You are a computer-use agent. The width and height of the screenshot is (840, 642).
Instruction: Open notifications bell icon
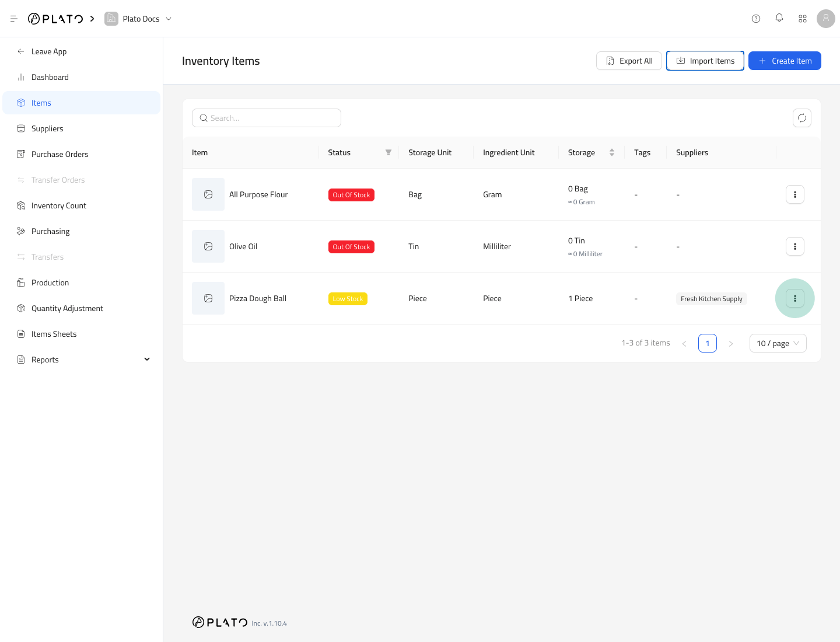click(779, 18)
